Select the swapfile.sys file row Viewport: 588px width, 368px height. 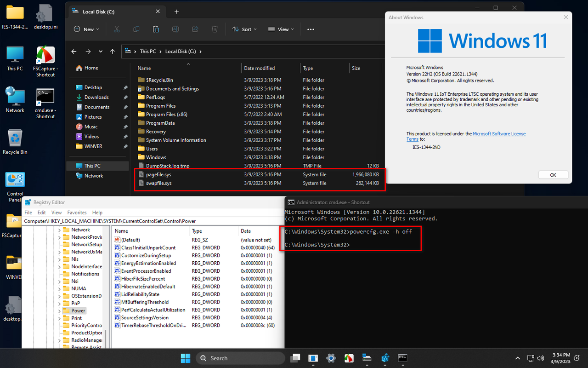pyautogui.click(x=259, y=183)
